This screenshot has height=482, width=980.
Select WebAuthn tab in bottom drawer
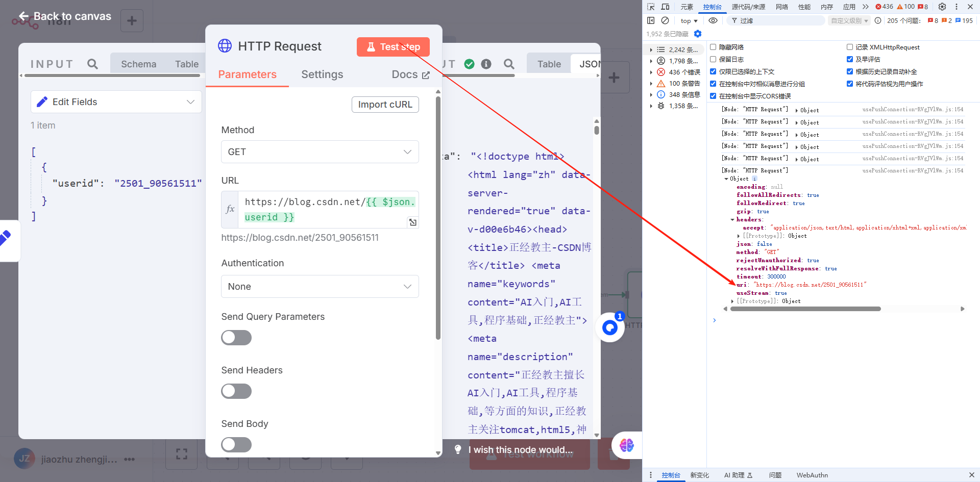click(812, 475)
